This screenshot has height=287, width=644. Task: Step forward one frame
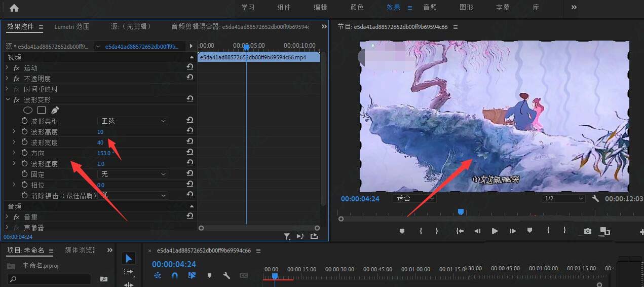513,231
